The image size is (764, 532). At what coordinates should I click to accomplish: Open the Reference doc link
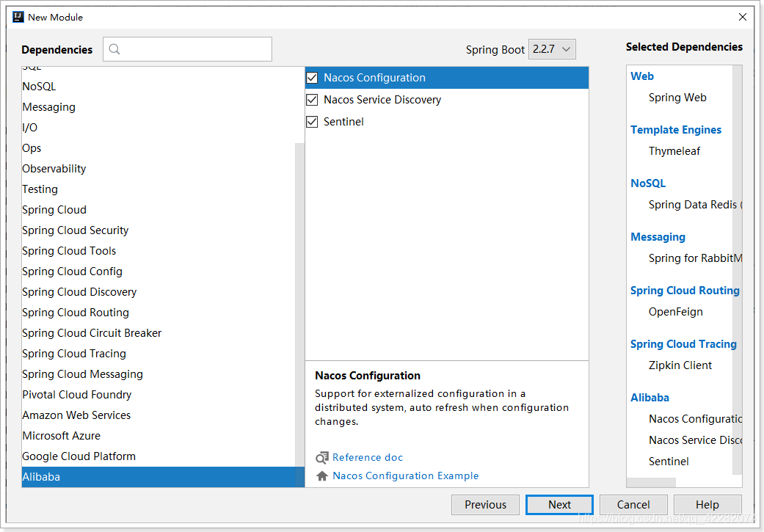click(368, 457)
